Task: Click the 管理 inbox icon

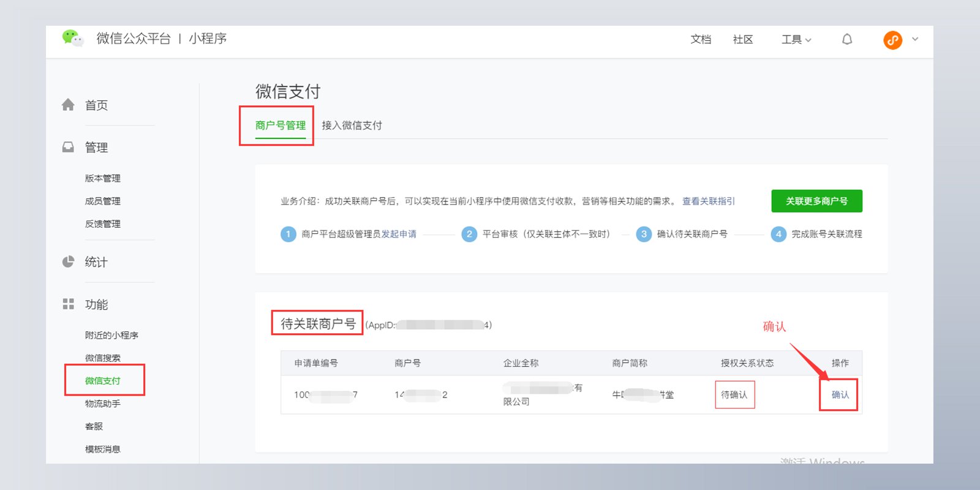Action: (68, 147)
